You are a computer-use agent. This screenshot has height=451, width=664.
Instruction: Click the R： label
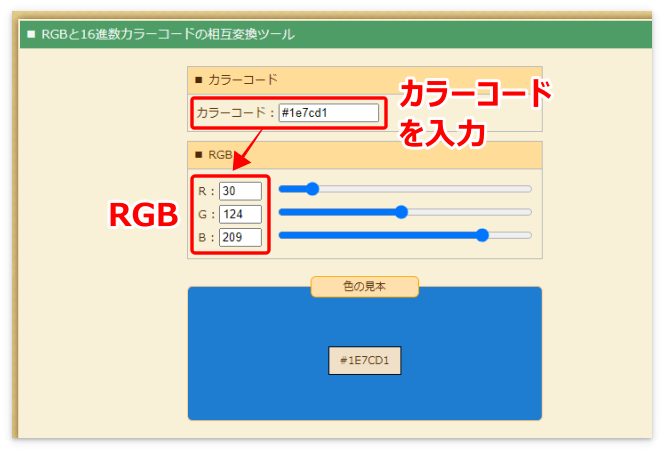[x=207, y=191]
